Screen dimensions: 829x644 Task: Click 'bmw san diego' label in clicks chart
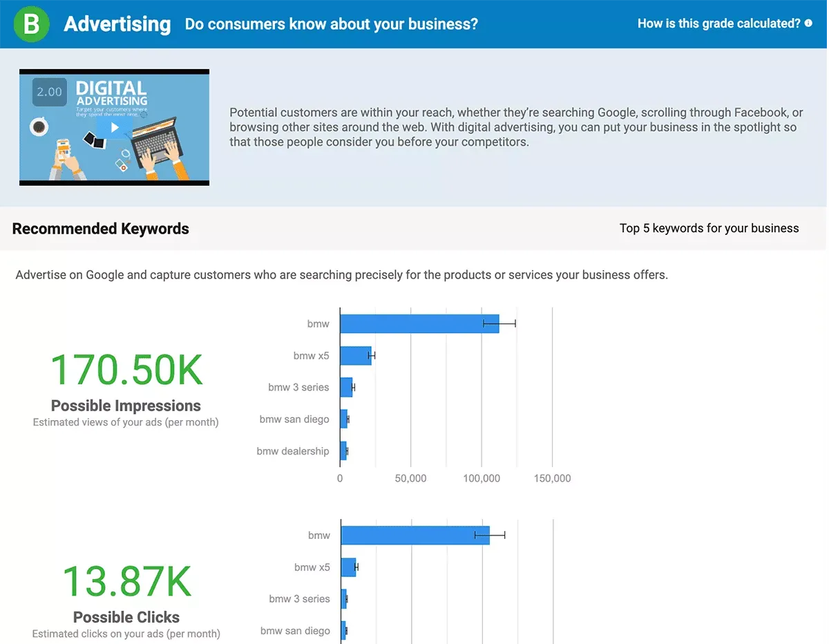click(x=295, y=631)
